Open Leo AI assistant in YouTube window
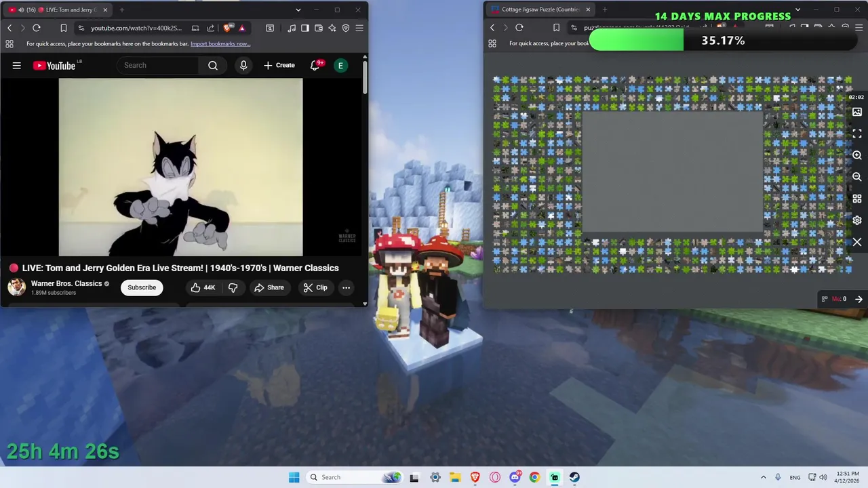The height and width of the screenshot is (488, 868). [x=332, y=28]
